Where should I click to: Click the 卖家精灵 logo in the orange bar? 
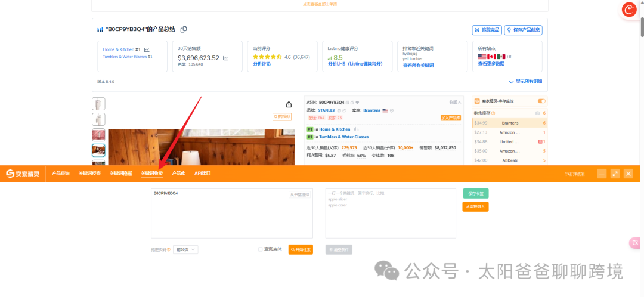click(x=23, y=174)
